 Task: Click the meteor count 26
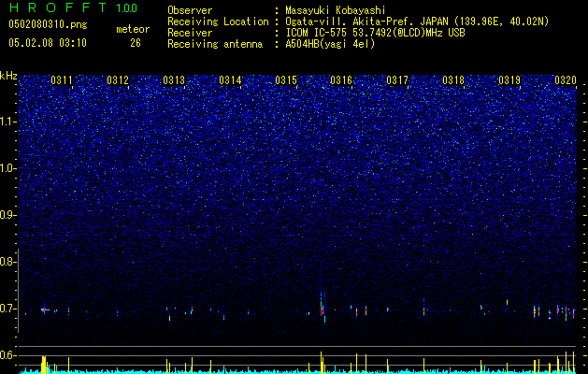pyautogui.click(x=136, y=43)
